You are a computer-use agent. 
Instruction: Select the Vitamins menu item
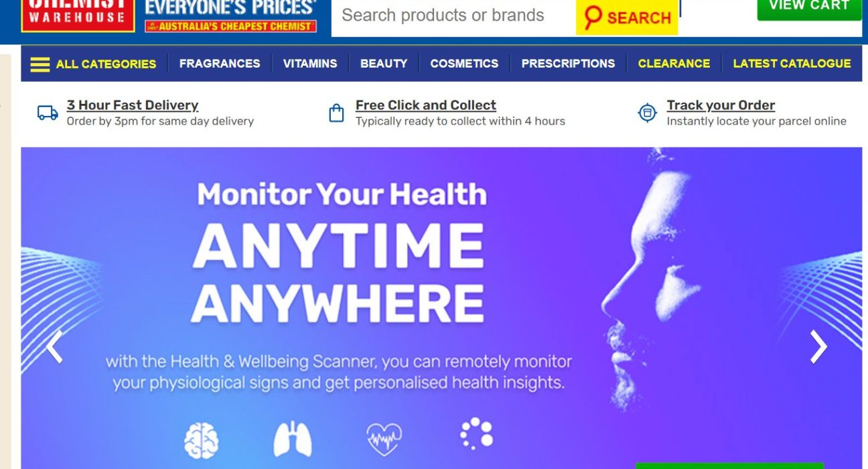[x=310, y=64]
